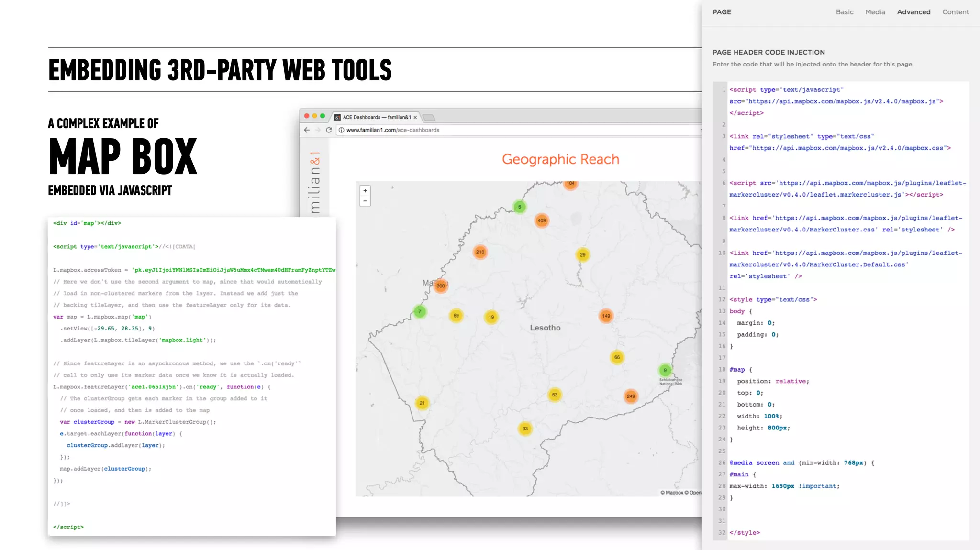980x550 pixels.
Task: Click the green 9 marker cluster
Action: [665, 370]
